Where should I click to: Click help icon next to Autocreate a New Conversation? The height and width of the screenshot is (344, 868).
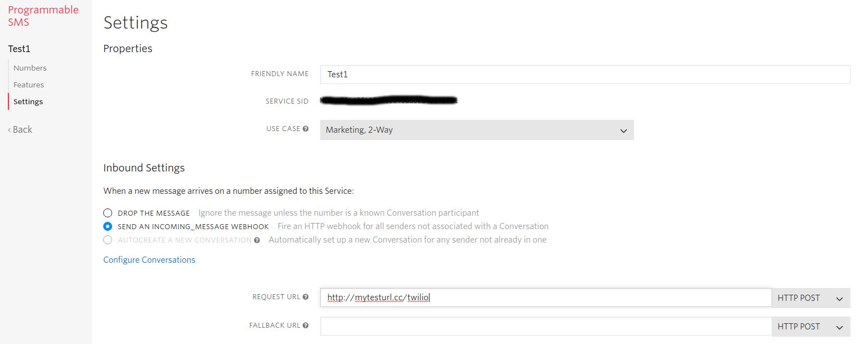(257, 240)
